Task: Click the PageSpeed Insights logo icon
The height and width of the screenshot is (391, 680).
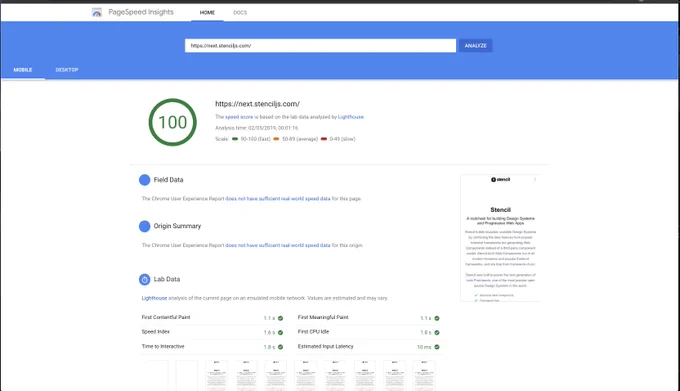Action: 97,13
